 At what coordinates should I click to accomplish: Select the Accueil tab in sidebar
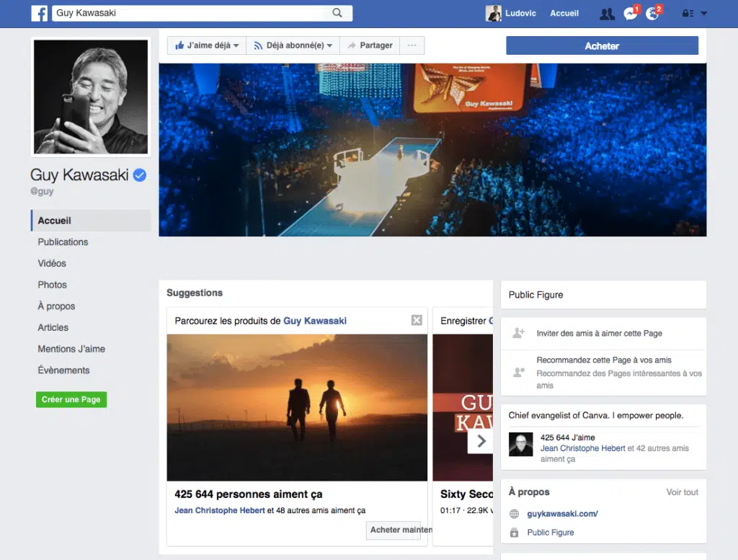(x=91, y=221)
